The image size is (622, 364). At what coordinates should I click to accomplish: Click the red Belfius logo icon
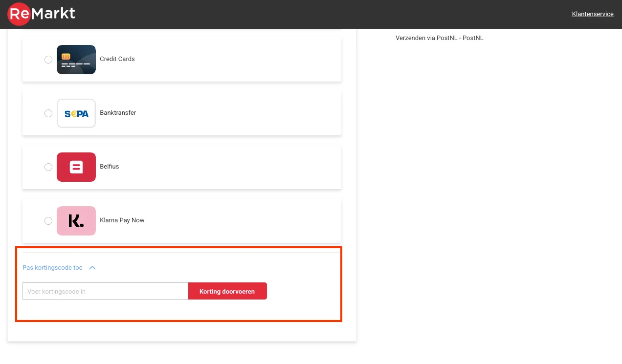point(76,167)
